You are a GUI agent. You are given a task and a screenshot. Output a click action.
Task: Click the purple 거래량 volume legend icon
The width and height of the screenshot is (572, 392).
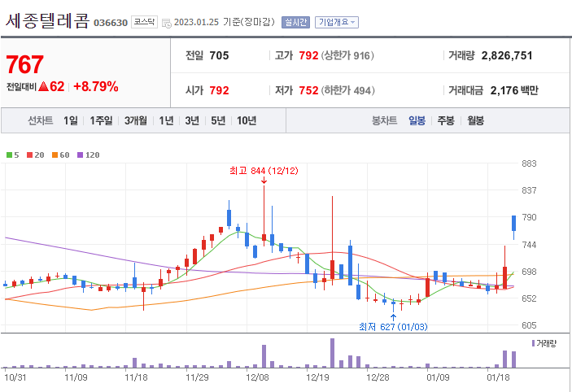coord(533,343)
